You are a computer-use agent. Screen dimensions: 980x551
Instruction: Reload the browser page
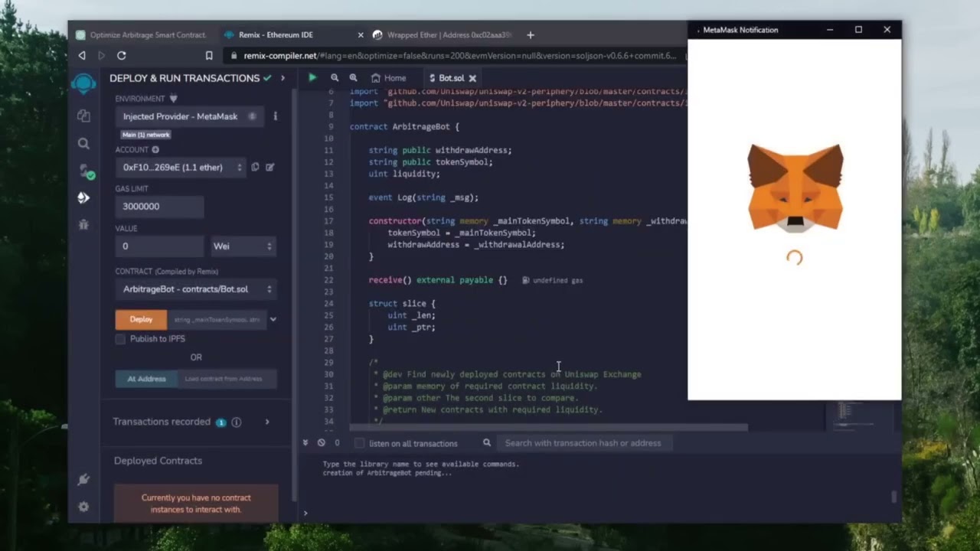coord(121,56)
